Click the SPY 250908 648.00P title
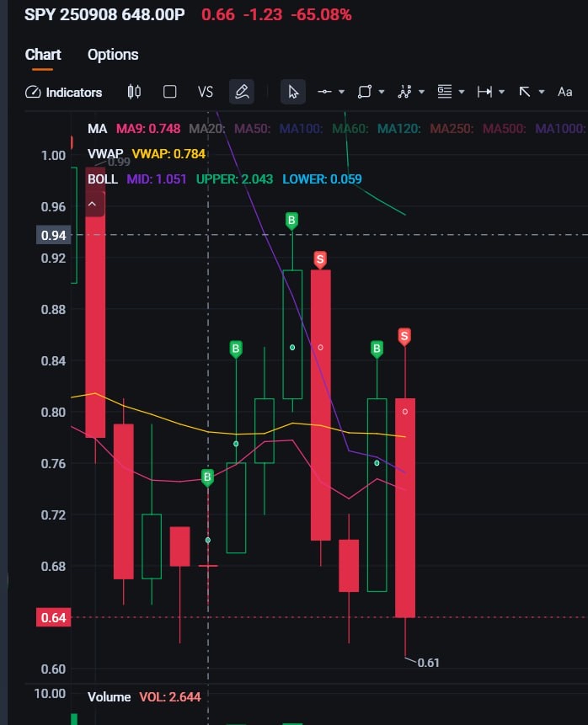588x725 pixels. click(104, 14)
